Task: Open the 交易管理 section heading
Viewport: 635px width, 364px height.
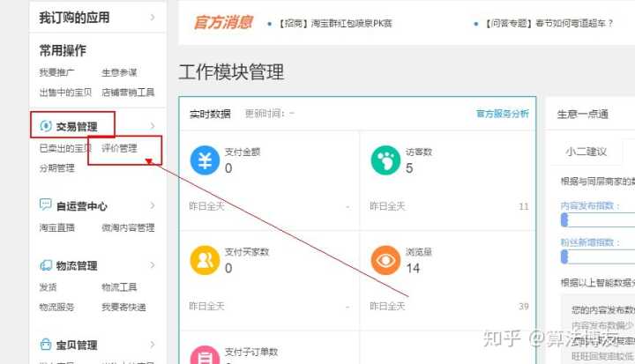Action: pos(77,127)
